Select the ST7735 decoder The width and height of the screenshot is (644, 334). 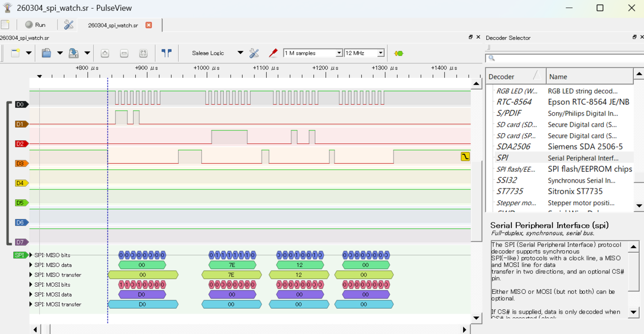(x=559, y=191)
